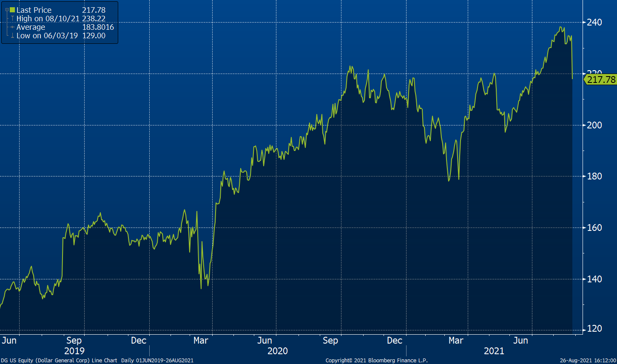Click the Last Price legend label
The image size is (617, 364).
tap(34, 10)
